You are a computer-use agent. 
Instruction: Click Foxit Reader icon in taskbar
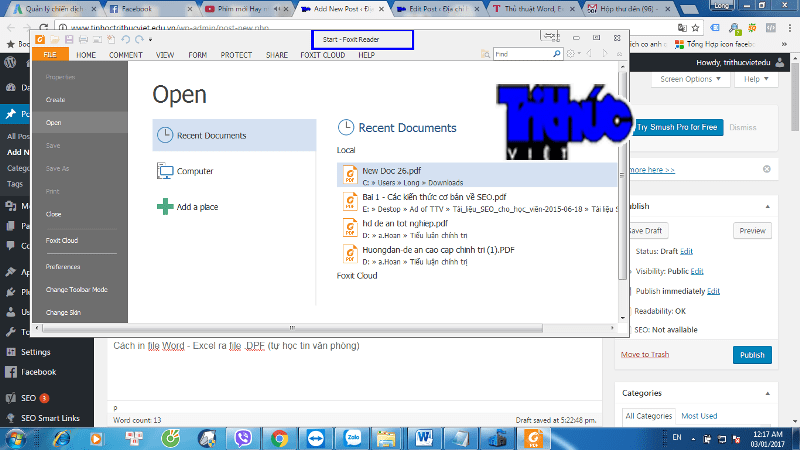[x=534, y=438]
